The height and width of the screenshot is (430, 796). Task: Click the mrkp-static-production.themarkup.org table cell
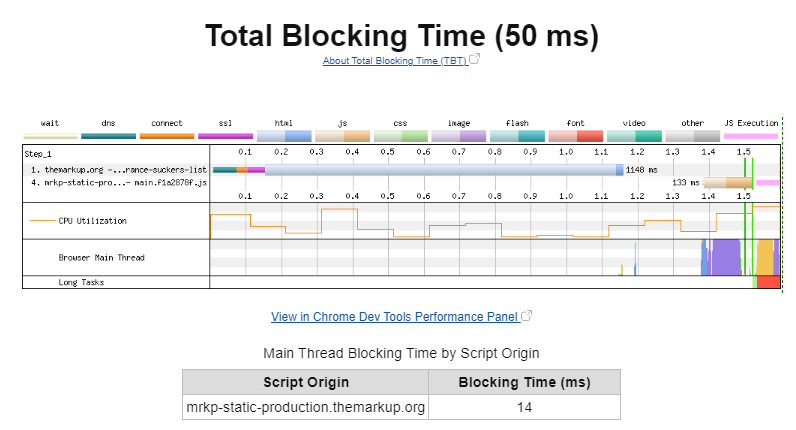pyautogui.click(x=305, y=407)
